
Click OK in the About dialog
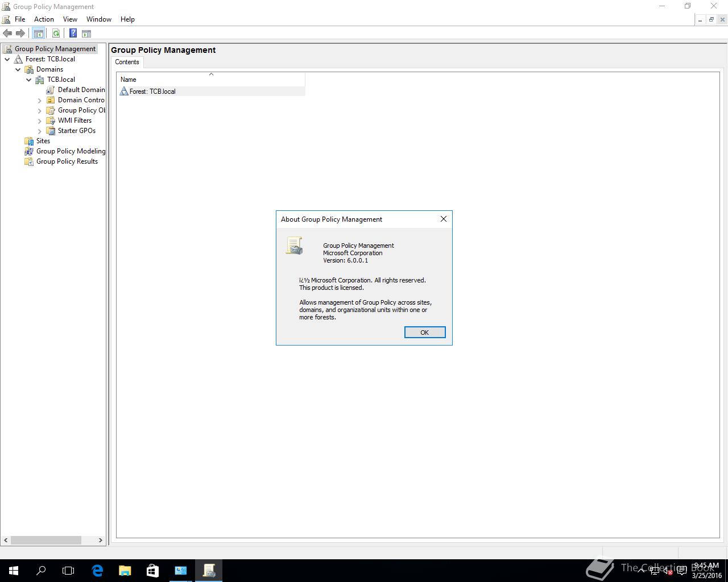point(425,332)
